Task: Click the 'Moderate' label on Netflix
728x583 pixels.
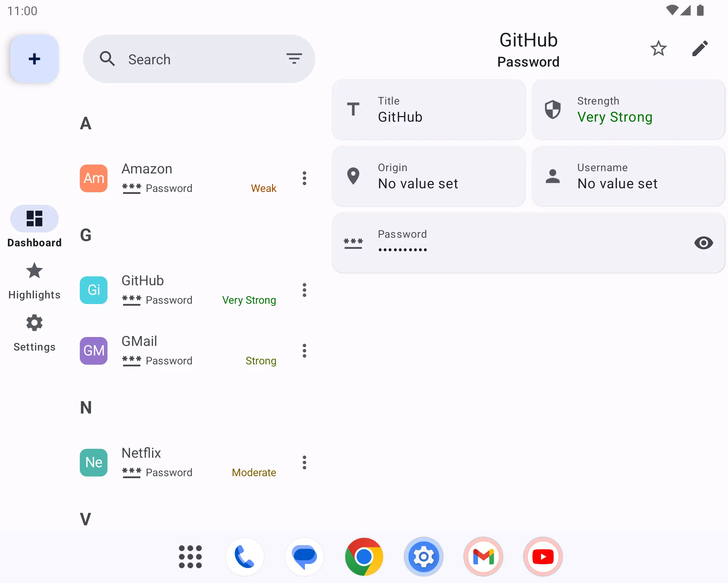Action: [254, 473]
